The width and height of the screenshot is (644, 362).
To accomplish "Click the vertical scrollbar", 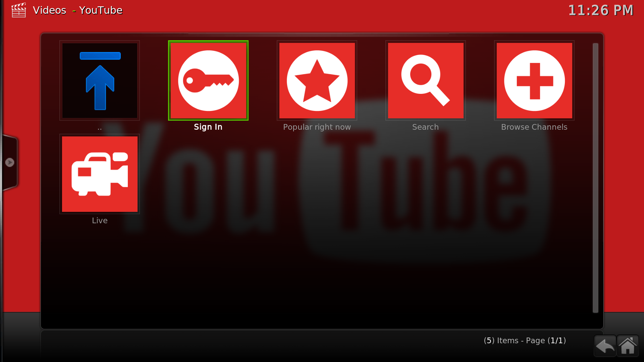I will pyautogui.click(x=595, y=178).
